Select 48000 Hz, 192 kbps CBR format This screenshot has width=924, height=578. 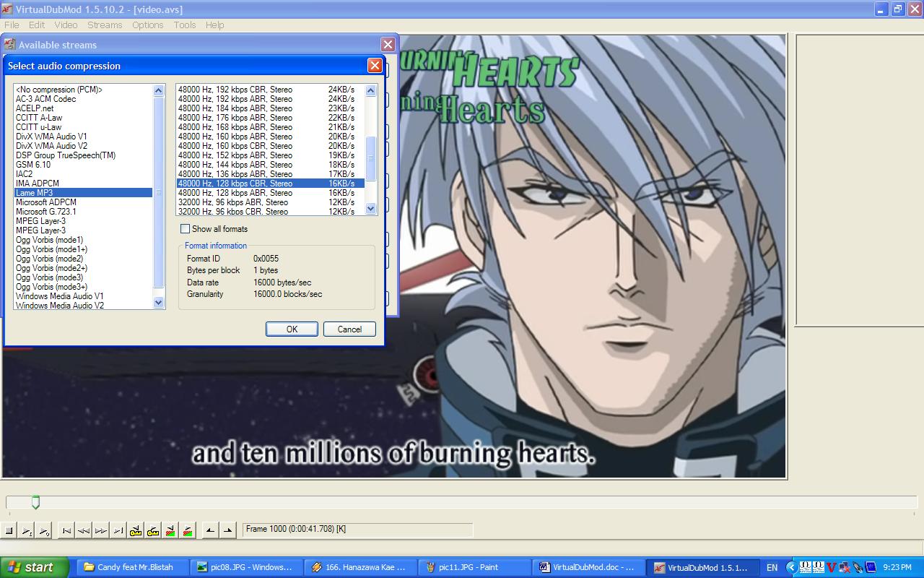(271, 90)
